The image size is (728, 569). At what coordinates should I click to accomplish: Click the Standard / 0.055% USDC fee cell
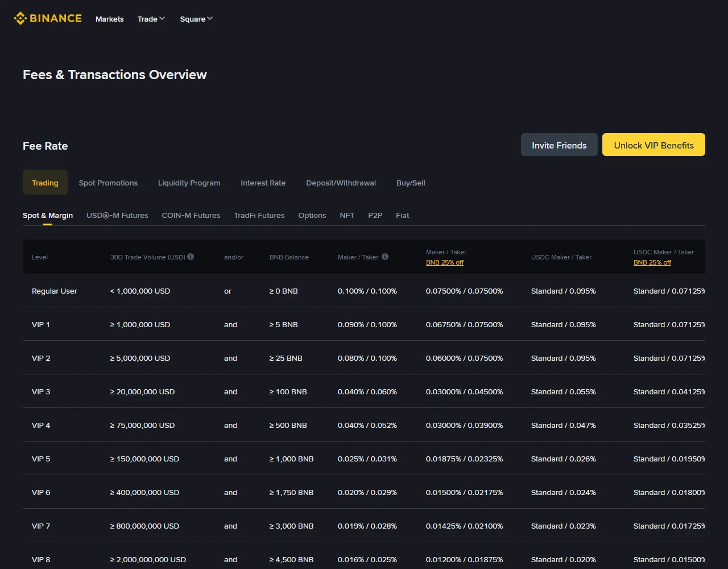click(x=564, y=391)
